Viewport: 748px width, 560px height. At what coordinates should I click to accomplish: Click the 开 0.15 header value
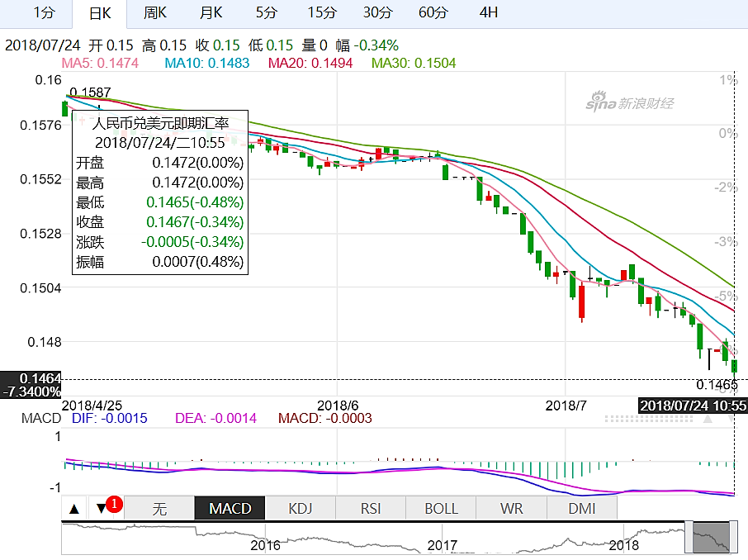[111, 45]
